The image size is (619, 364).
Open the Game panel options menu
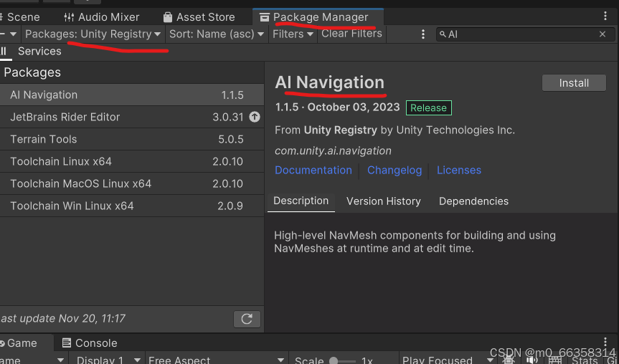tap(605, 342)
